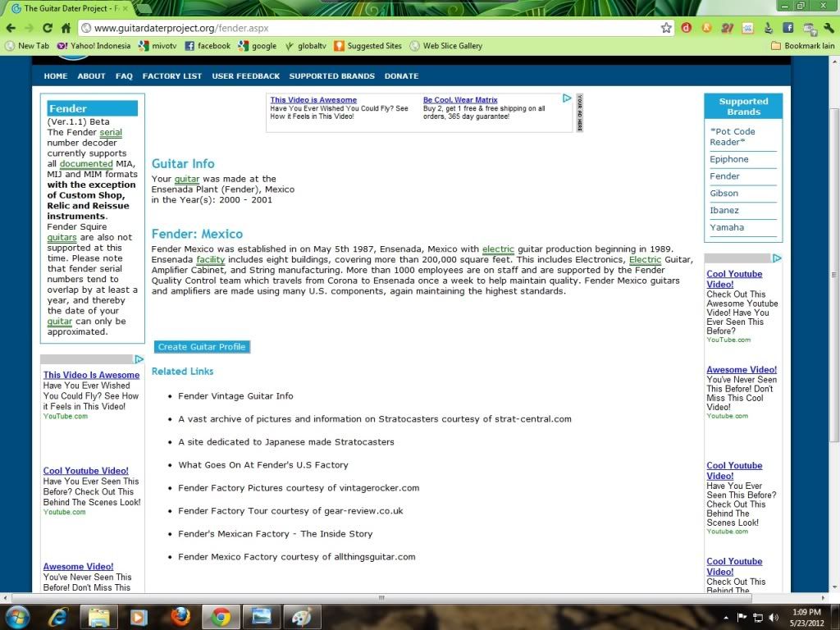Open the New Tab bookmark

(27, 46)
